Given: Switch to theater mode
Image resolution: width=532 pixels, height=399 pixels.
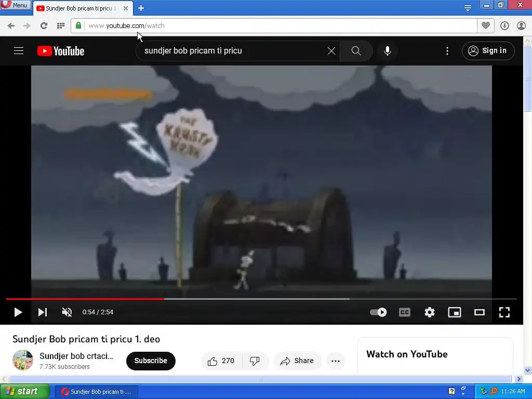Looking at the screenshot, I should [480, 312].
